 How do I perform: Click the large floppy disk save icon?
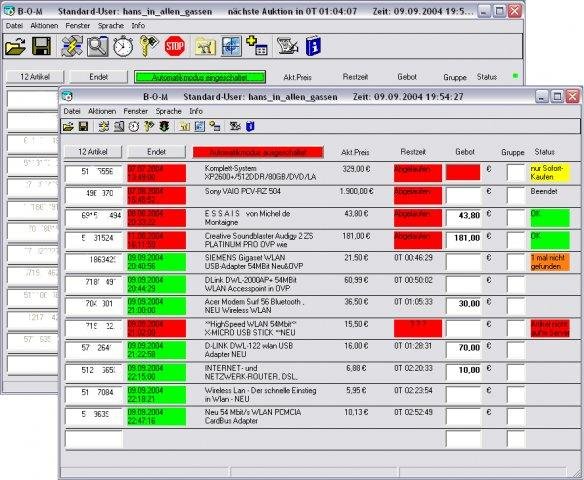pyautogui.click(x=41, y=46)
